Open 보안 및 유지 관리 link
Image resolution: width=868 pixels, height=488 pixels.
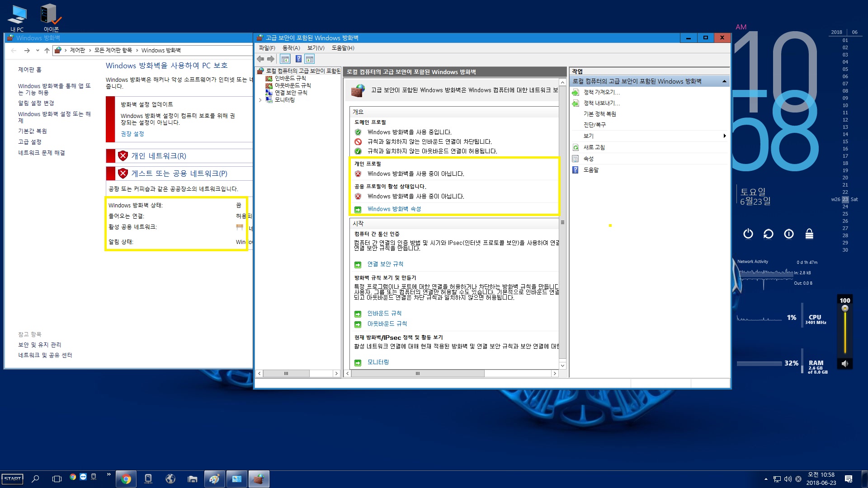point(39,345)
